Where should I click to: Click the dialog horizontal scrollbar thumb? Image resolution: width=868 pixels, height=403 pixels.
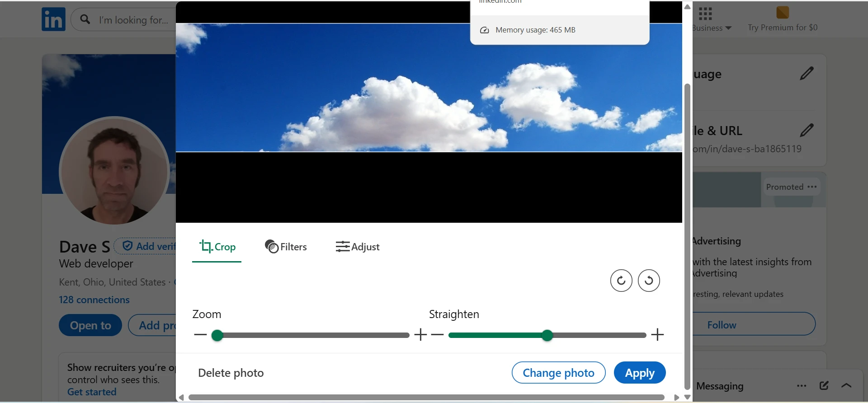coord(426,398)
